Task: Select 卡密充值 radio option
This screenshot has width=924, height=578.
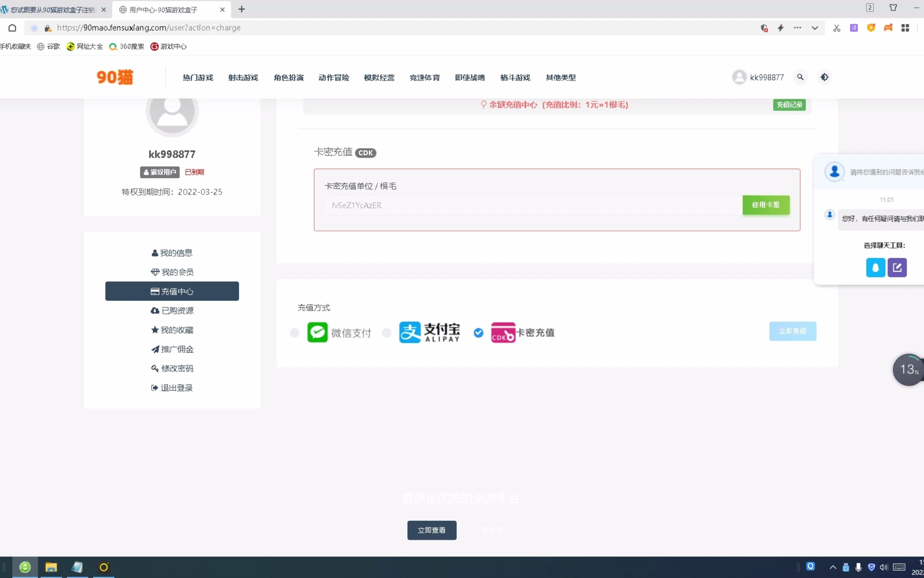Action: [478, 333]
